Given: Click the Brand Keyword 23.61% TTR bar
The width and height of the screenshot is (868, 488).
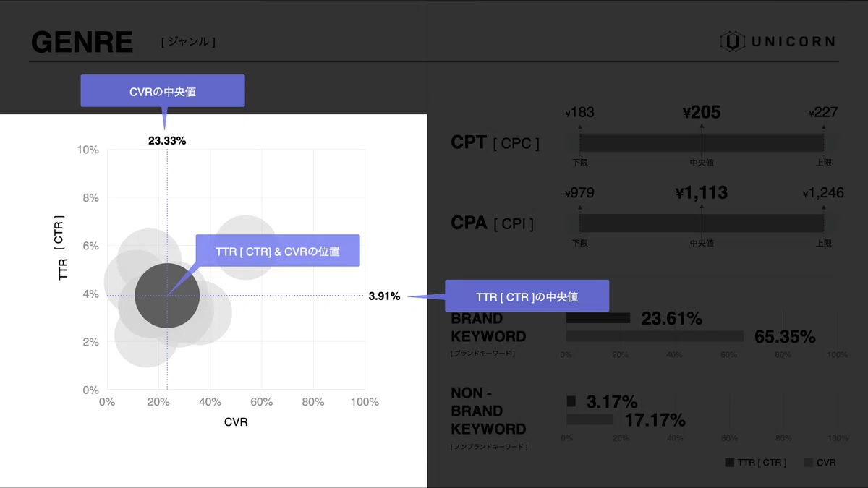Looking at the screenshot, I should [x=598, y=318].
